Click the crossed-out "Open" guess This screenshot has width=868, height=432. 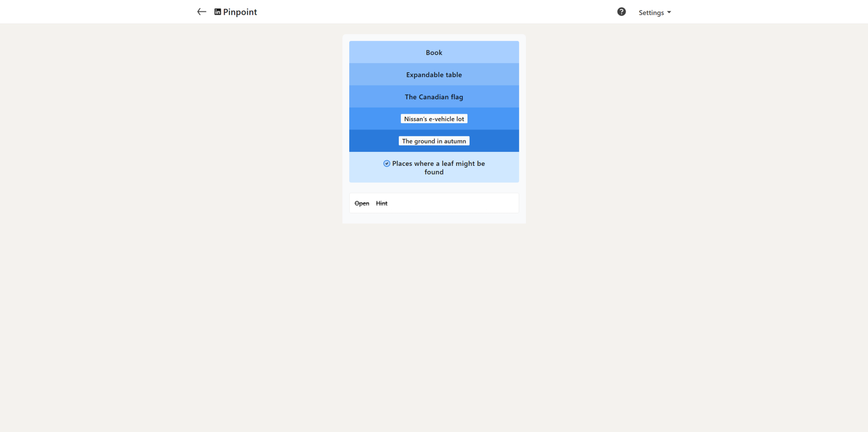pos(362,203)
